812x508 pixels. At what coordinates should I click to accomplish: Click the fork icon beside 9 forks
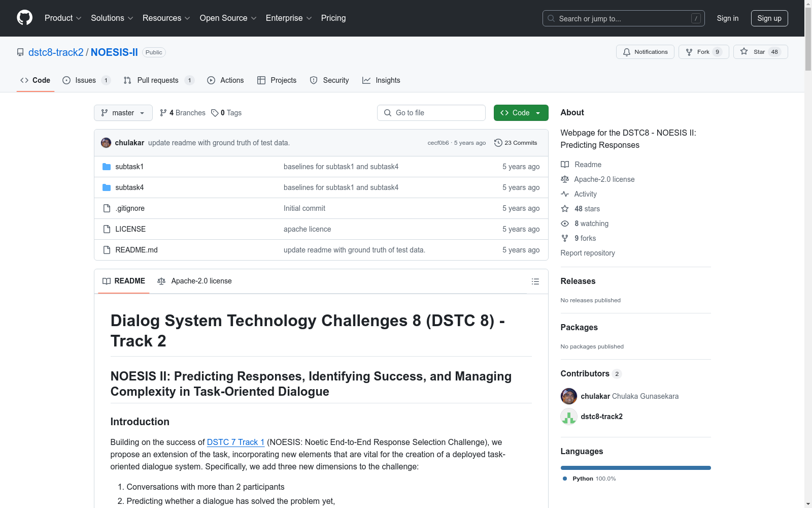click(565, 238)
